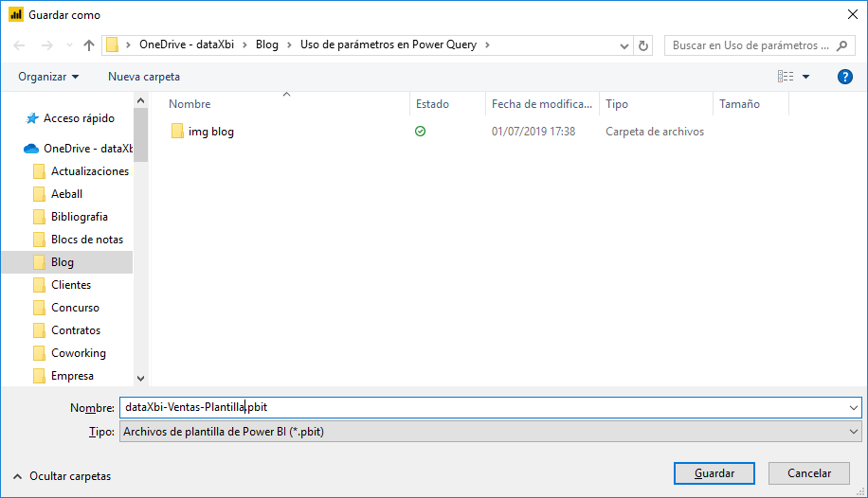This screenshot has width=868, height=498.
Task: Click the sidebar scroll down arrow
Action: [141, 377]
